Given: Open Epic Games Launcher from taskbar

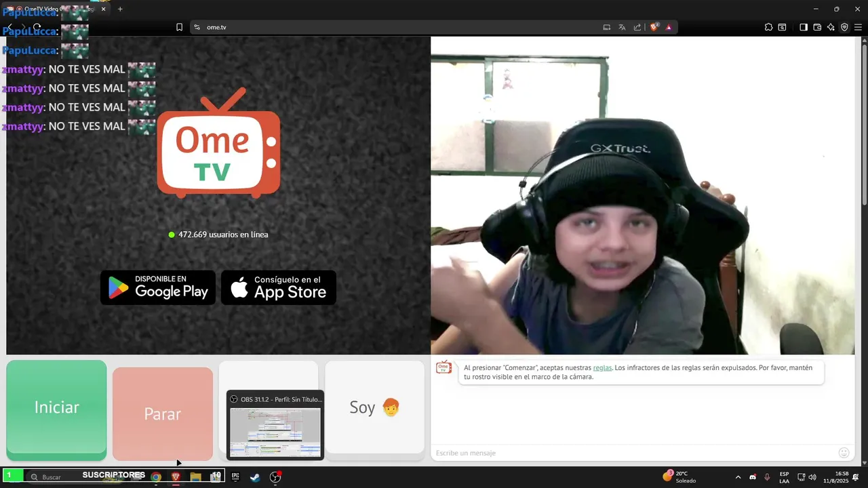Looking at the screenshot, I should pos(235,477).
